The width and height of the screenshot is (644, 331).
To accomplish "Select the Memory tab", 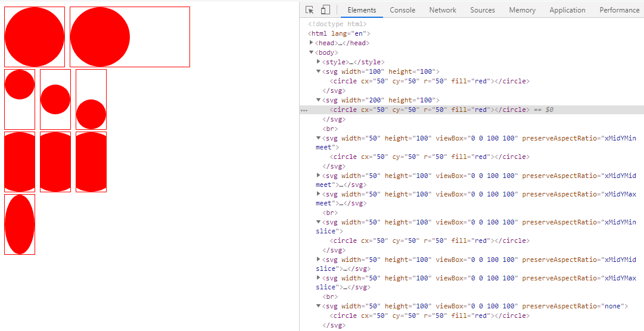I will (x=522, y=10).
